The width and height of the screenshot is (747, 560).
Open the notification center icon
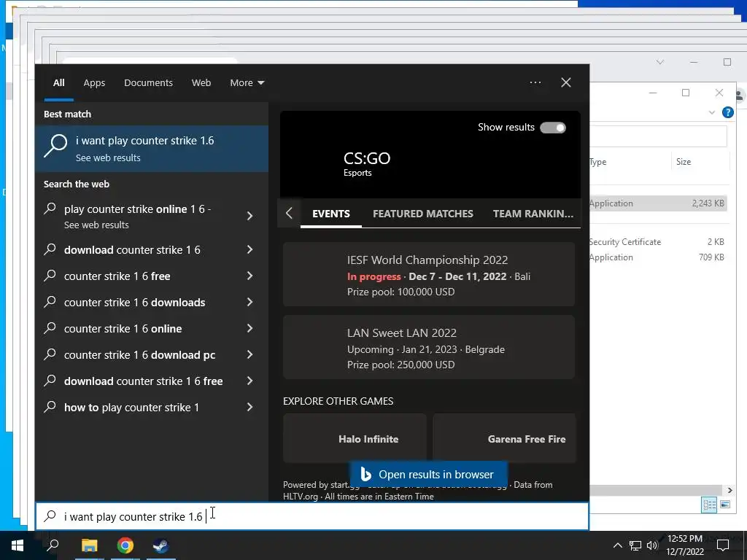(723, 545)
